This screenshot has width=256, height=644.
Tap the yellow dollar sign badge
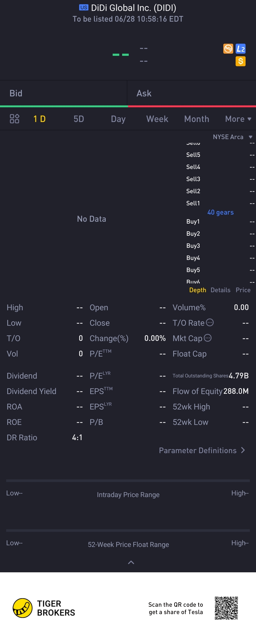pyautogui.click(x=241, y=61)
